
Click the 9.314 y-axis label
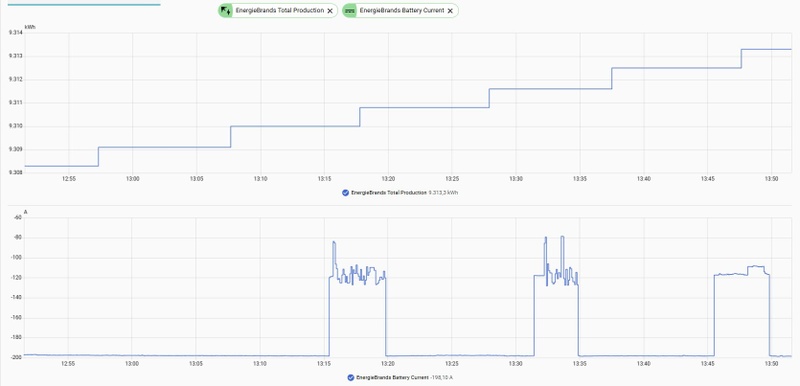15,33
